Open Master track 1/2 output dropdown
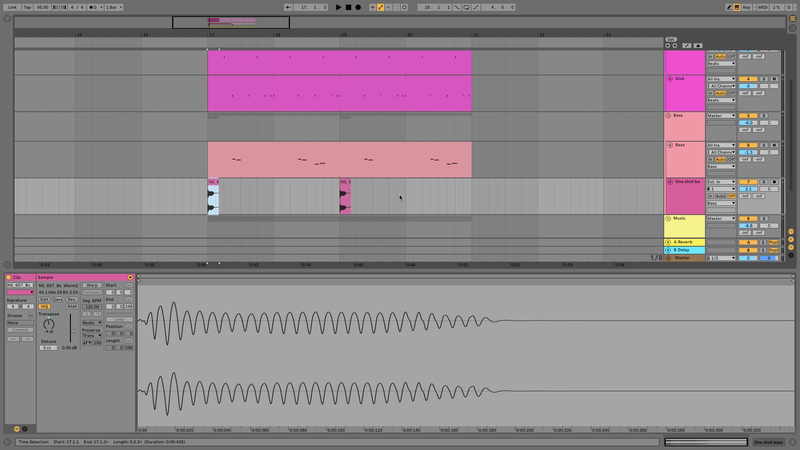Image resolution: width=800 pixels, height=450 pixels. click(x=721, y=258)
